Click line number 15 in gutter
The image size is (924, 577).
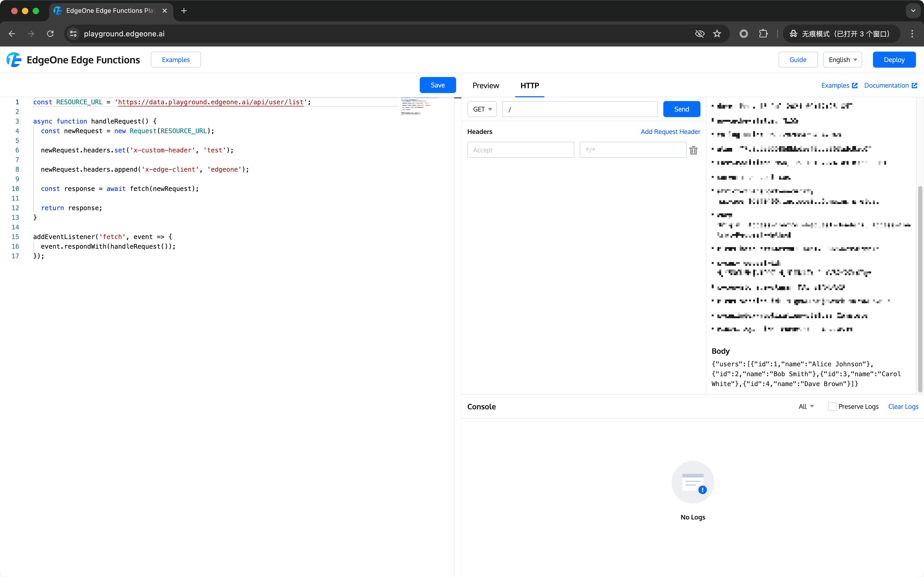(x=15, y=237)
